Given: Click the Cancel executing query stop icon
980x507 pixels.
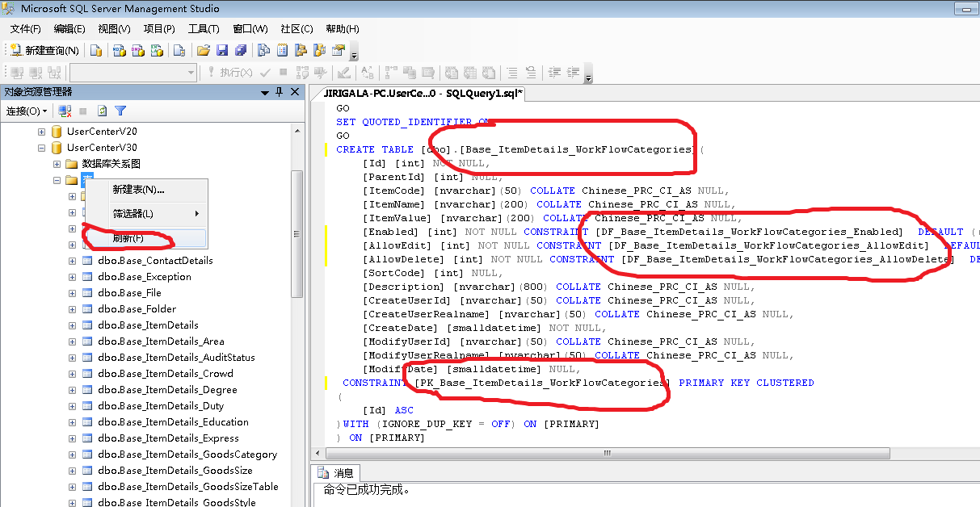Looking at the screenshot, I should click(284, 72).
